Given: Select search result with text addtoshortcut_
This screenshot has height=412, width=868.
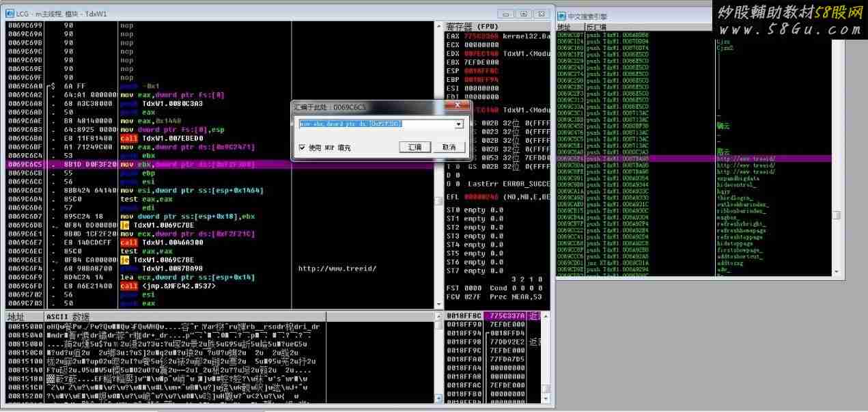Looking at the screenshot, I should [694, 256].
